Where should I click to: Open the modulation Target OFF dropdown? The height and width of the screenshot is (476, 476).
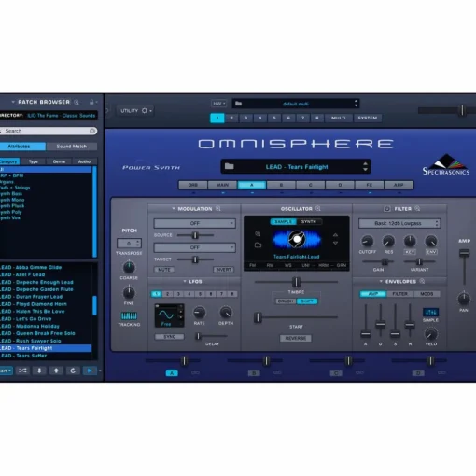pos(194,247)
